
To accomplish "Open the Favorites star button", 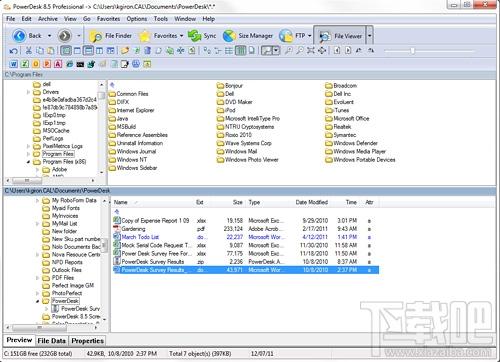I will 157,36.
